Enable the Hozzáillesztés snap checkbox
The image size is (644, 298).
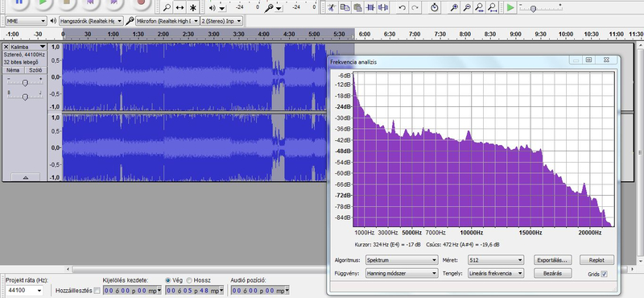coord(97,291)
